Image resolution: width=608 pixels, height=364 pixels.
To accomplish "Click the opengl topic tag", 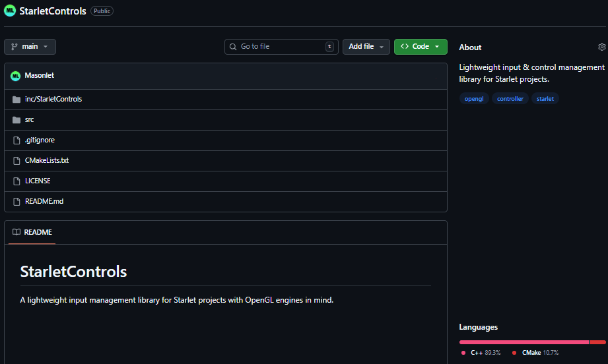I will (474, 99).
